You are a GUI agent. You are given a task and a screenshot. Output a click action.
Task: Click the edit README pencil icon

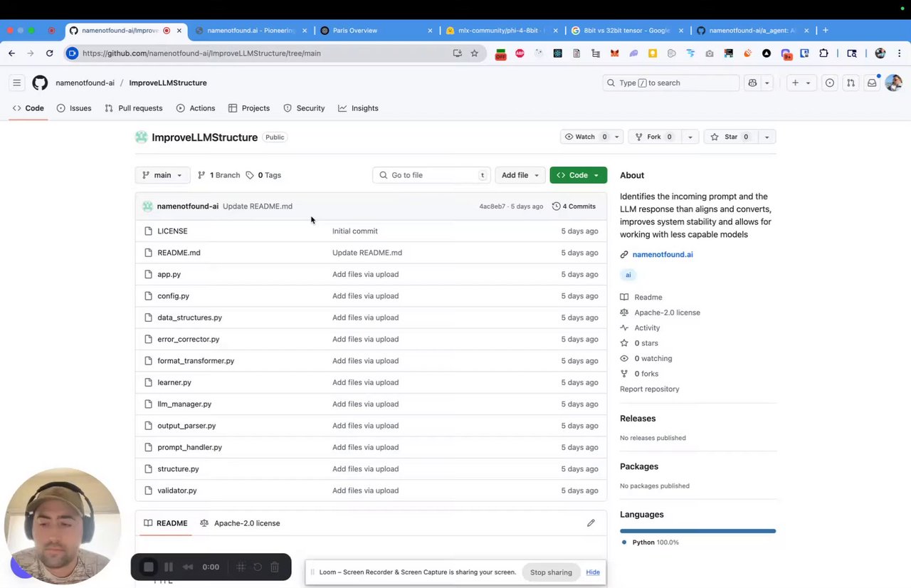tap(591, 523)
